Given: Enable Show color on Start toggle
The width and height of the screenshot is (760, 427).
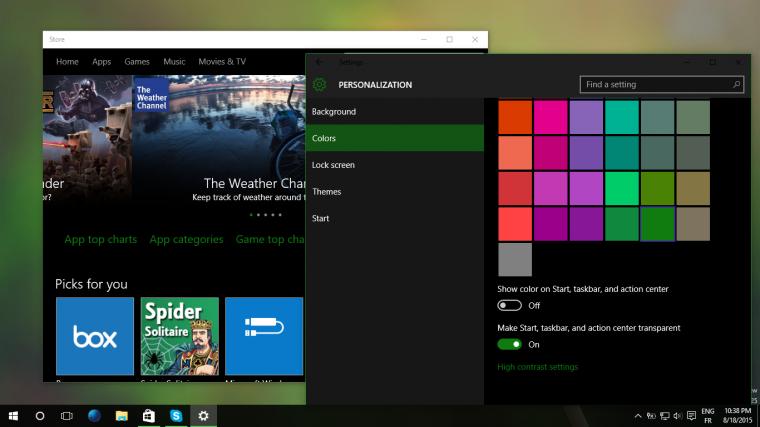Looking at the screenshot, I should coord(509,305).
